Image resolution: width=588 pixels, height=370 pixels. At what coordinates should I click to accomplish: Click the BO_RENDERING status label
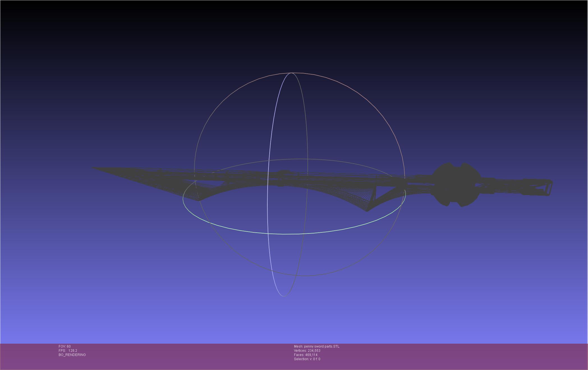[72, 355]
